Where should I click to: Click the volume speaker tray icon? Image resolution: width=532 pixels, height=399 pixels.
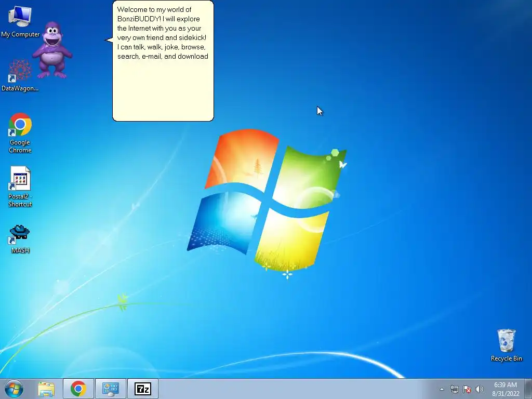pyautogui.click(x=480, y=389)
